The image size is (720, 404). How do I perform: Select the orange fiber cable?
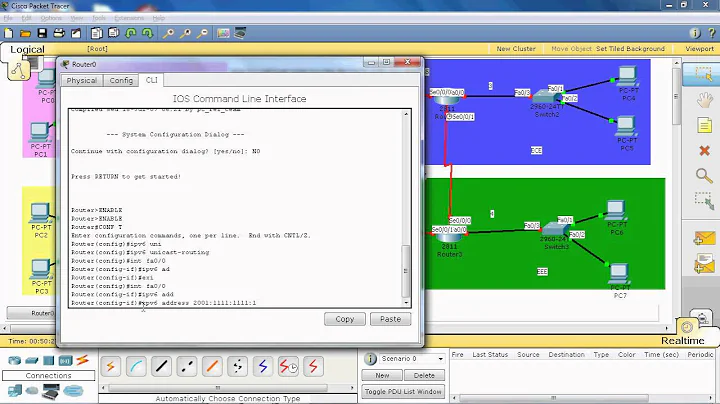(212, 366)
